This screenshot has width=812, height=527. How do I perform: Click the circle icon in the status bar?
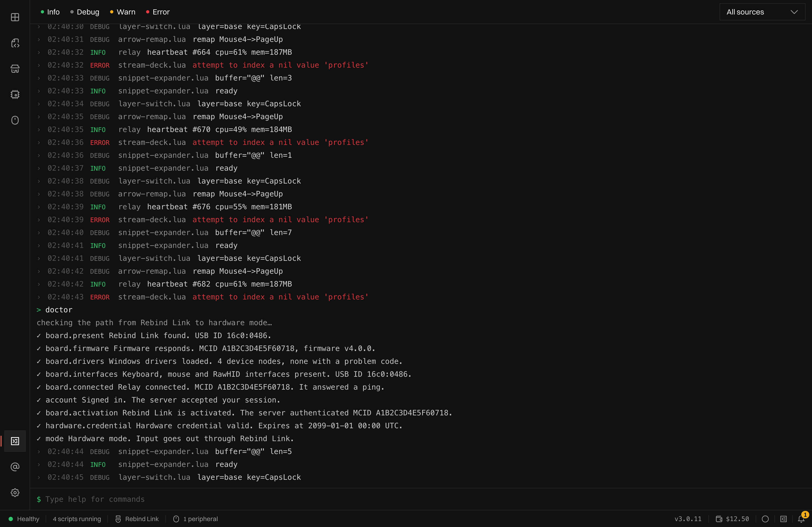(x=765, y=519)
